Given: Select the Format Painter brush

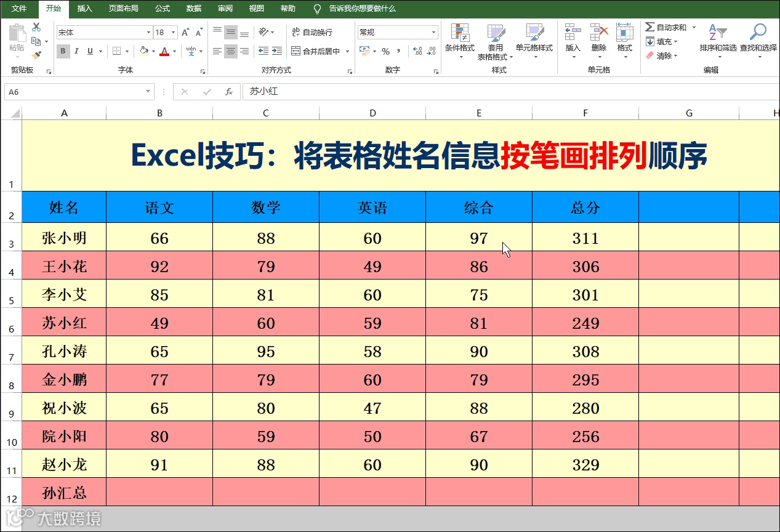Looking at the screenshot, I should 36,54.
